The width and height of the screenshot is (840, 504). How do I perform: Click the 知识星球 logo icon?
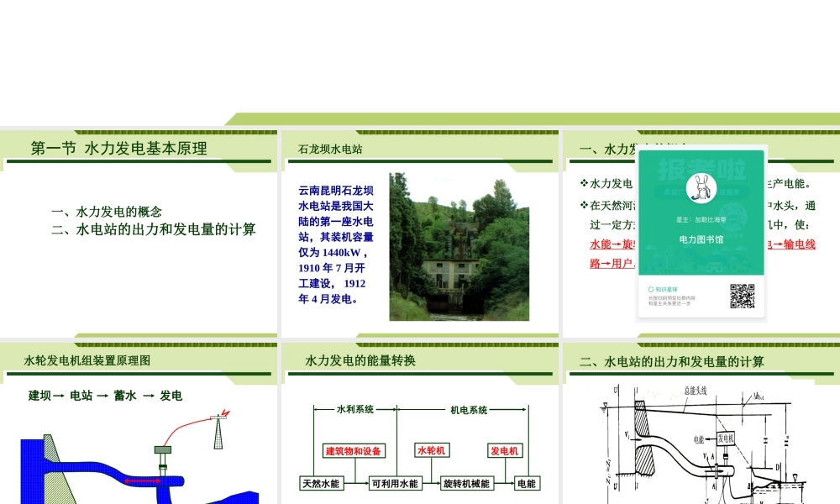tap(651, 288)
